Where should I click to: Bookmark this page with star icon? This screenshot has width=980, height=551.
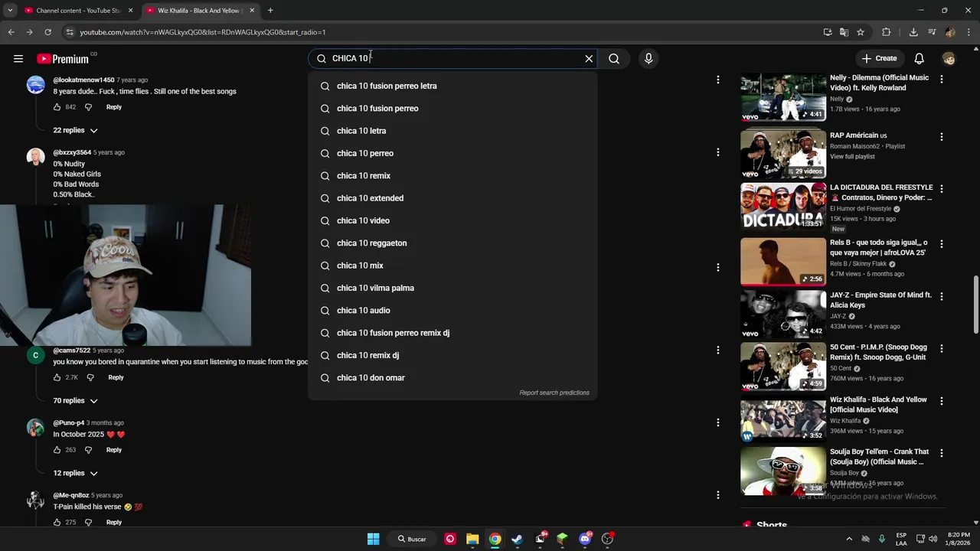861,32
